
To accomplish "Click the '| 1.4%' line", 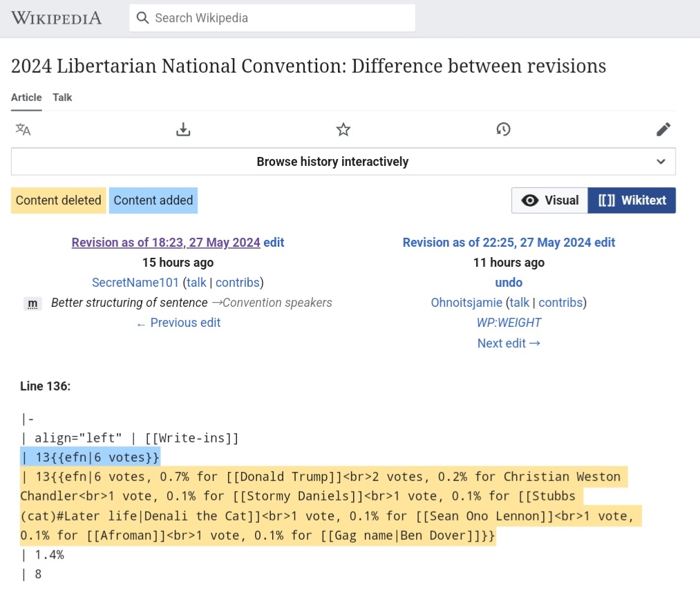I will (42, 555).
